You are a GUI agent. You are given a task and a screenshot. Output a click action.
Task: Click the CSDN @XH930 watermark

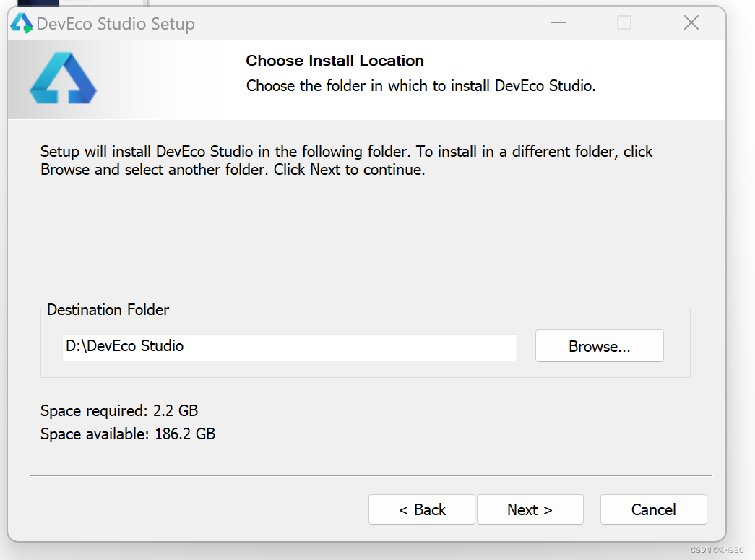[x=716, y=550]
